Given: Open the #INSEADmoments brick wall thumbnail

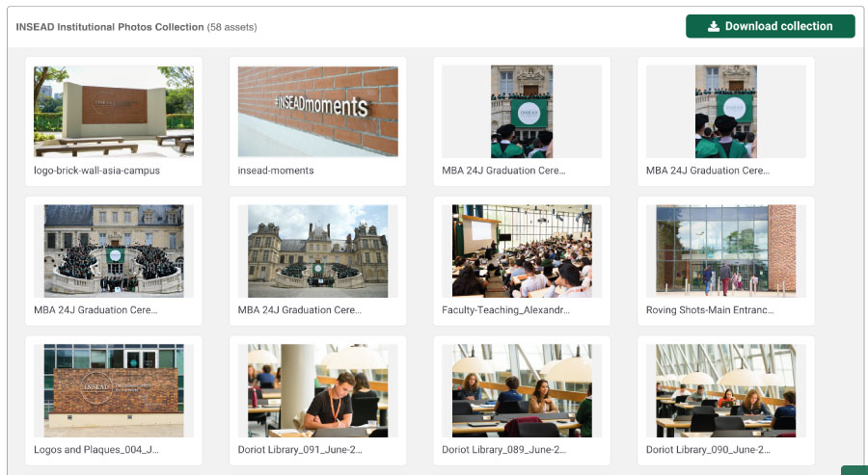Looking at the screenshot, I should (317, 111).
